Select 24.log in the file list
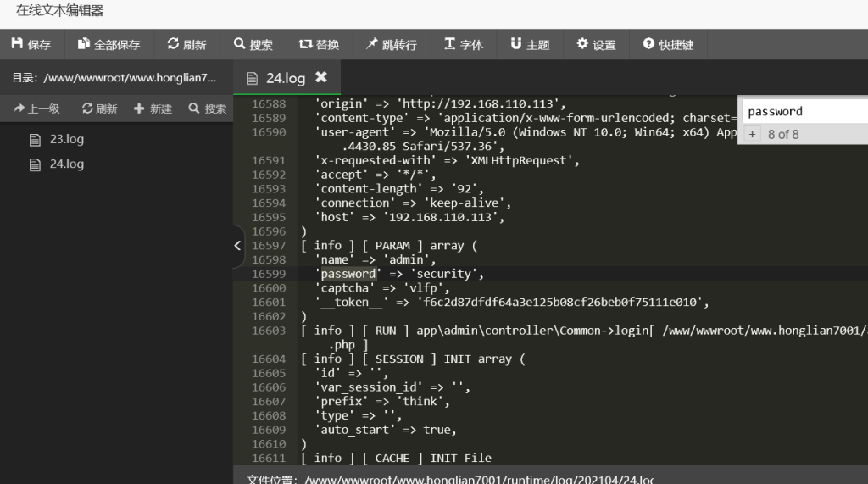The width and height of the screenshot is (868, 484). click(x=66, y=164)
